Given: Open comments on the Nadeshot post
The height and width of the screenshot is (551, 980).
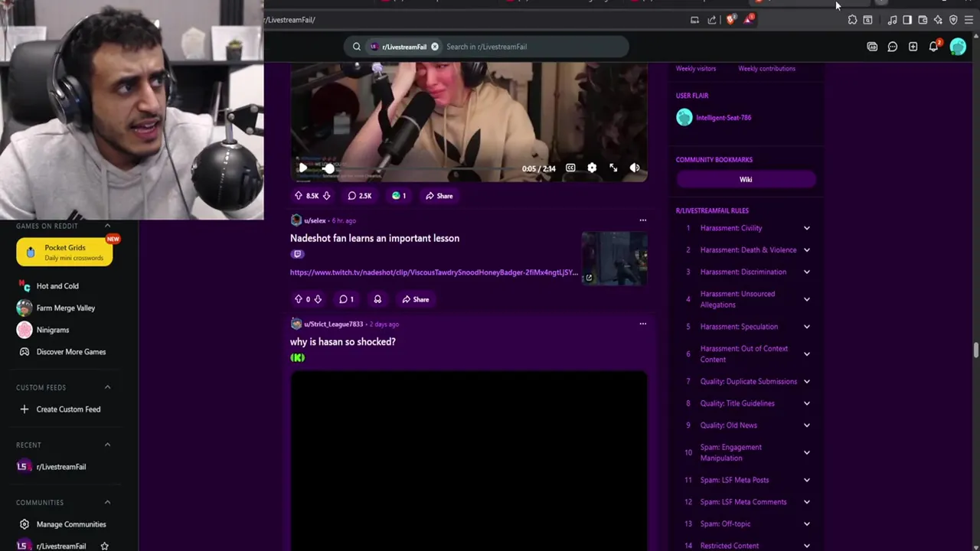Looking at the screenshot, I should click(x=346, y=299).
